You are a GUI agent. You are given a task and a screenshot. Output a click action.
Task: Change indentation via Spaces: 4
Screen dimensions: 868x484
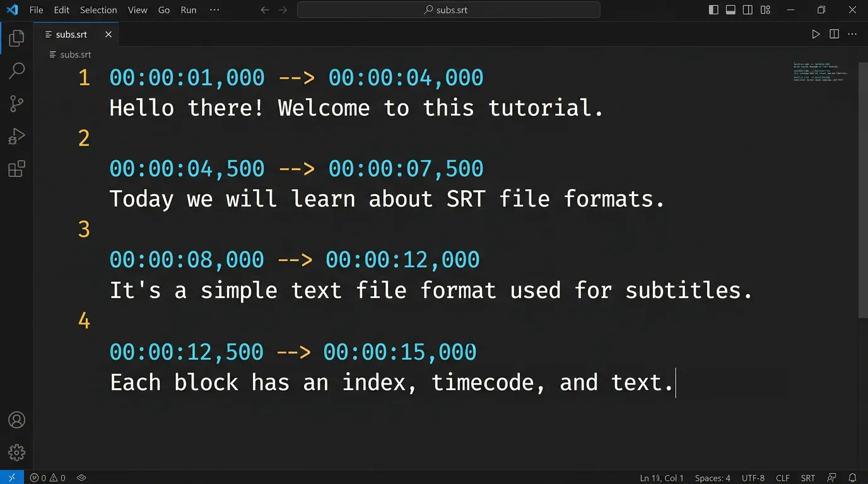[712, 478]
